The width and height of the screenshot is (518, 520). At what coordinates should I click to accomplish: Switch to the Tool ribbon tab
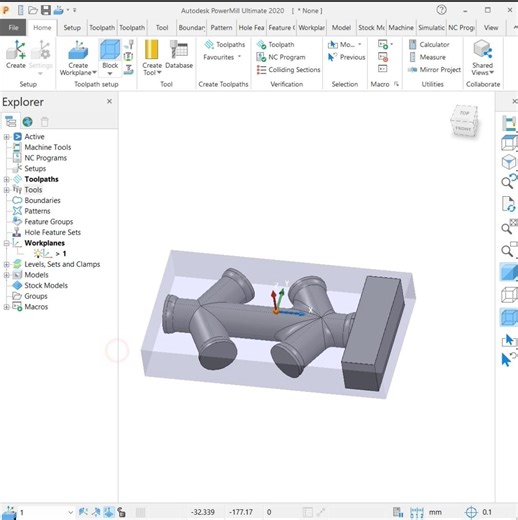(162, 28)
